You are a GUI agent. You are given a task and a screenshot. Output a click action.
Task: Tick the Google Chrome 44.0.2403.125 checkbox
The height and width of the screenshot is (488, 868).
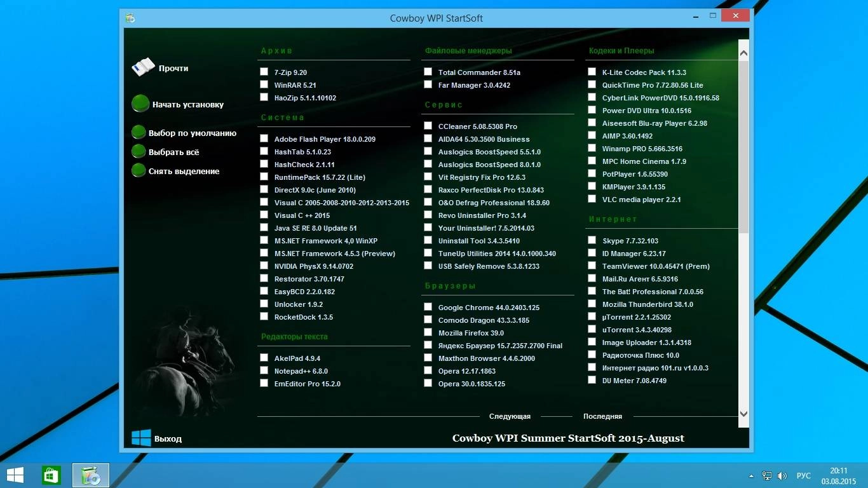pyautogui.click(x=428, y=307)
